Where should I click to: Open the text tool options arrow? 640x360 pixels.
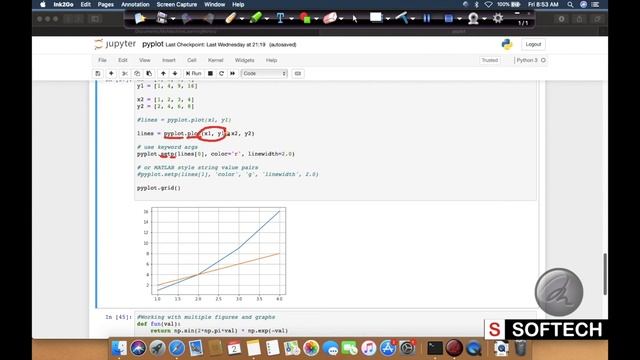tap(291, 19)
